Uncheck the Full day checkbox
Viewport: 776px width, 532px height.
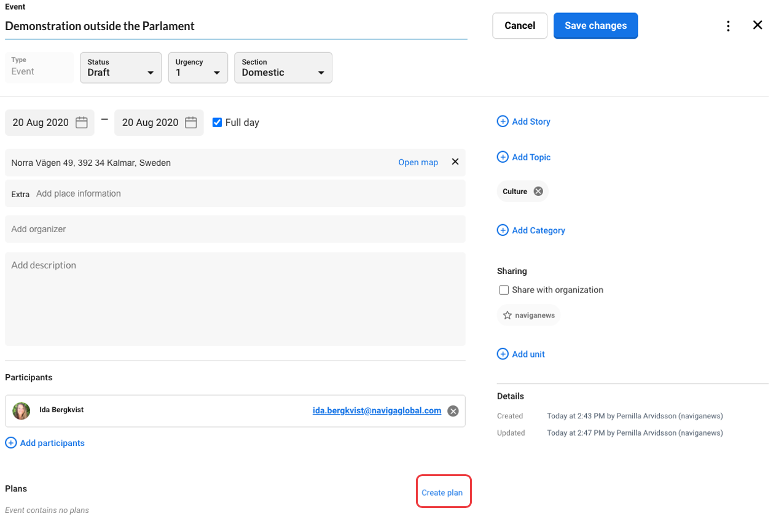click(217, 122)
